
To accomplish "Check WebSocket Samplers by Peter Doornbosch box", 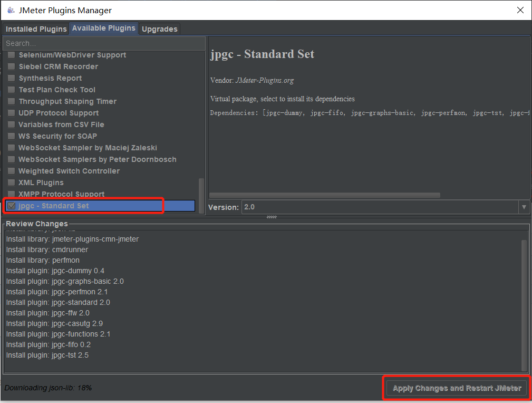I will 11,159.
